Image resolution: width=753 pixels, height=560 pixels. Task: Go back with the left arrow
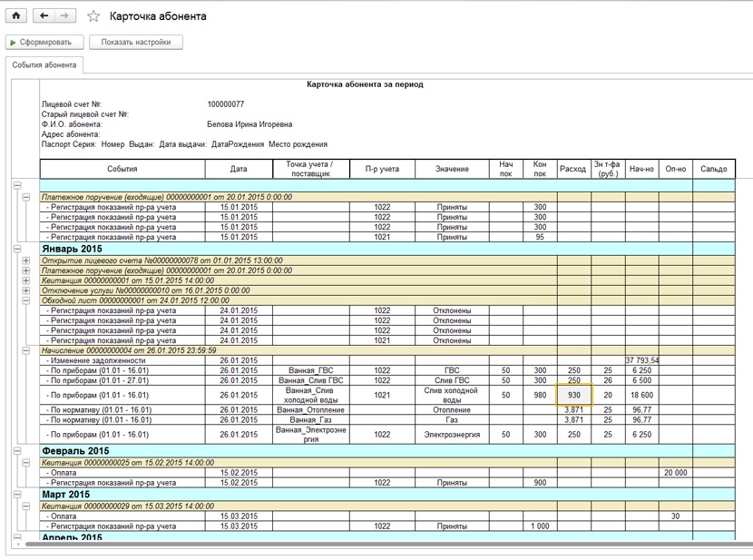(x=44, y=15)
